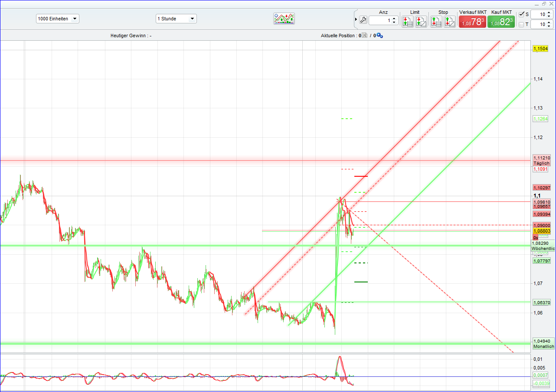556x392 pixels.
Task: Enable the S checkbox
Action: (522, 14)
